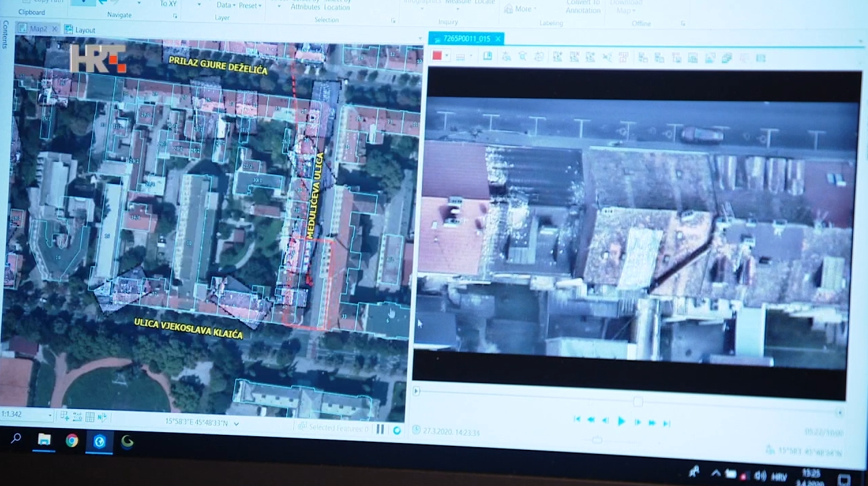Click the zoom-to-frame icon after the bookmark
Screen dimensions: 868x486
click(506, 57)
